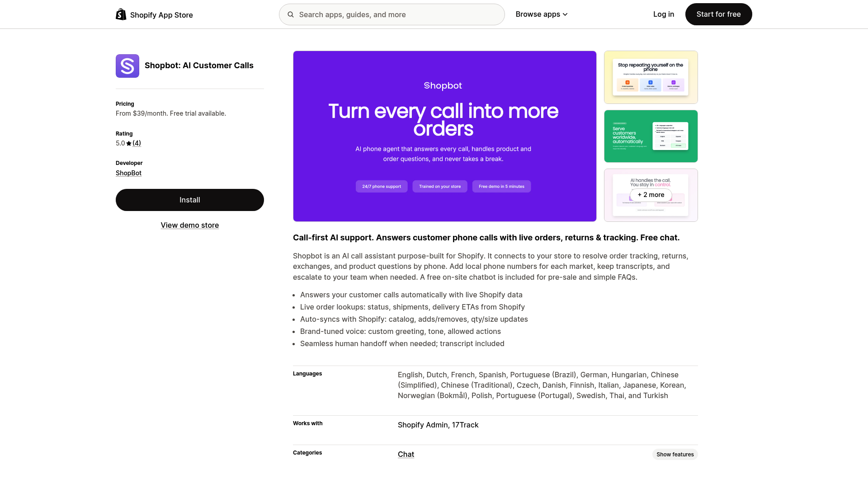Click the star icon beside the 5.0 rating
The image size is (868, 488).
pos(129,143)
